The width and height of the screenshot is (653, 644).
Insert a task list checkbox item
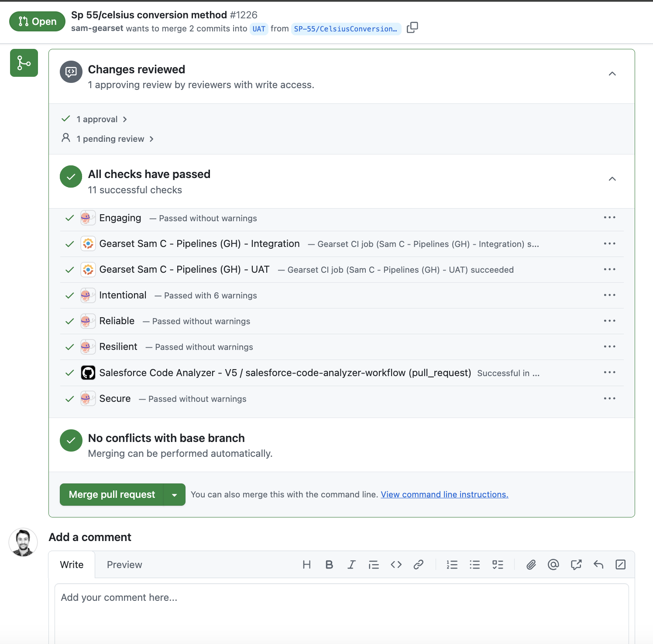click(498, 565)
